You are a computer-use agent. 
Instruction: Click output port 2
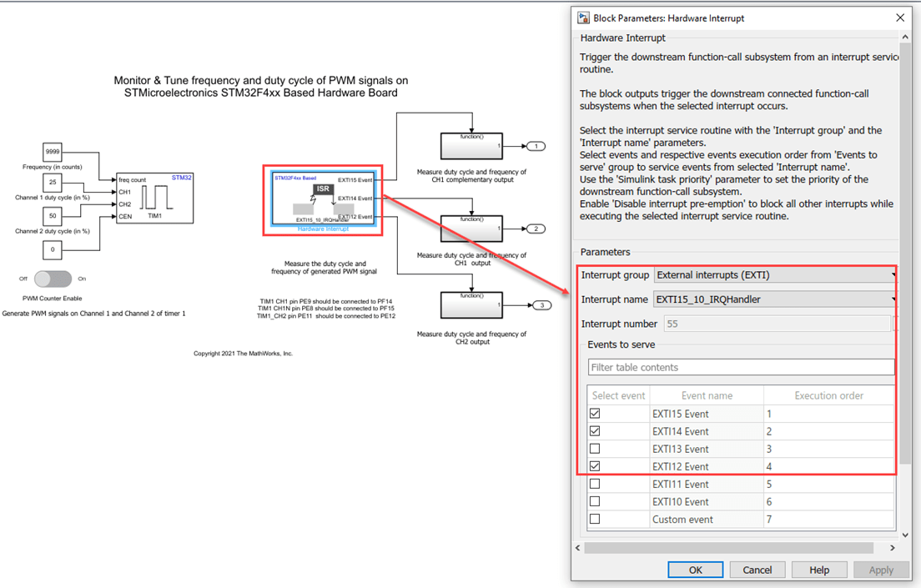coord(536,229)
